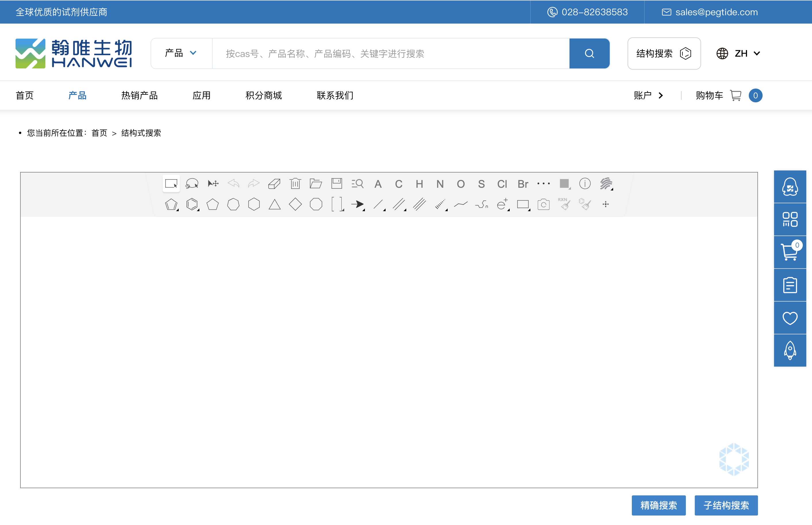The width and height of the screenshot is (812, 525).
Task: Click the 精确搜索 exact search button
Action: tap(658, 505)
